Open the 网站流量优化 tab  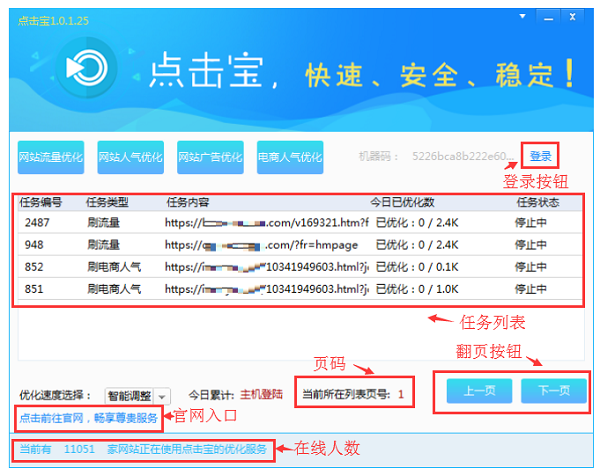[51, 157]
